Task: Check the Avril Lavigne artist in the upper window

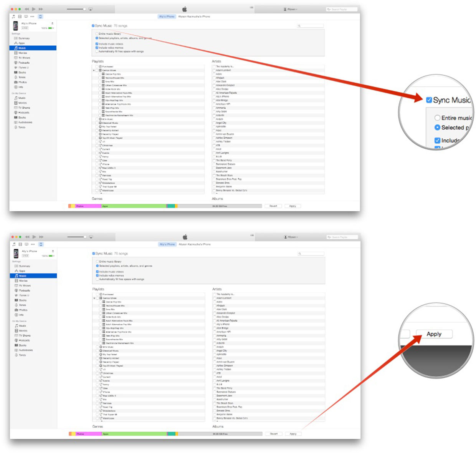Action: [214, 153]
